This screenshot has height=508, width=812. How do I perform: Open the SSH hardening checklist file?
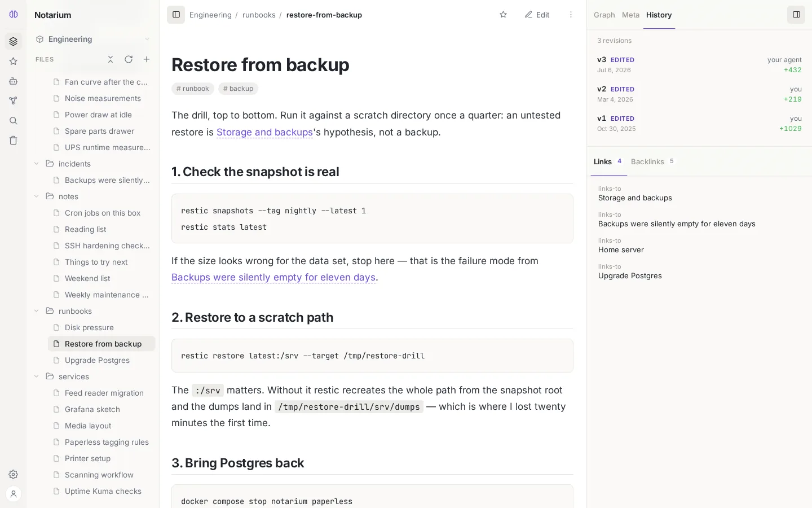[x=101, y=246]
